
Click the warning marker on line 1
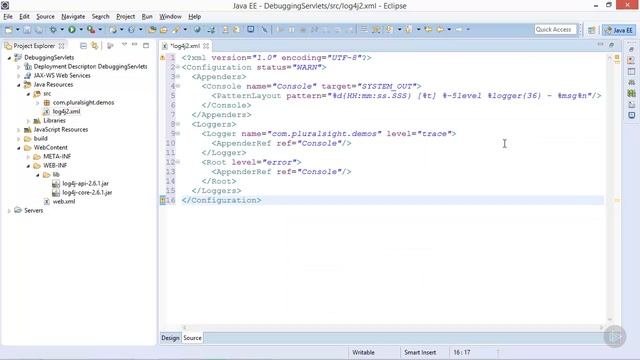(x=163, y=58)
